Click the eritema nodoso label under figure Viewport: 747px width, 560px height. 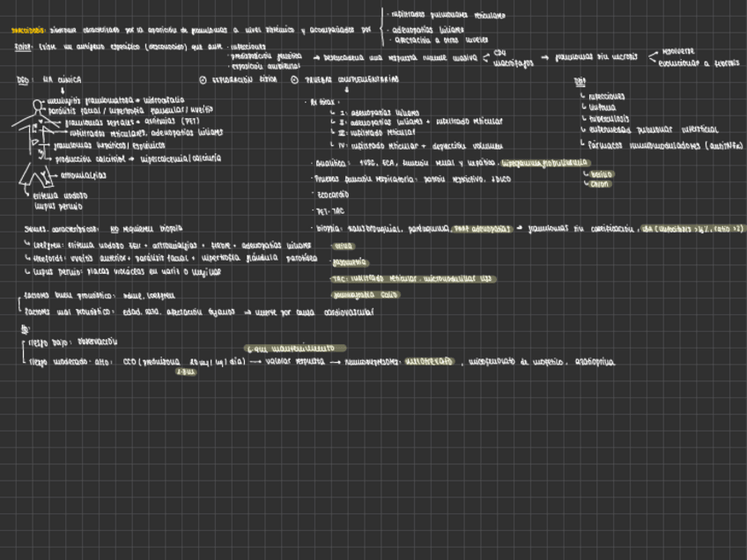tap(60, 195)
